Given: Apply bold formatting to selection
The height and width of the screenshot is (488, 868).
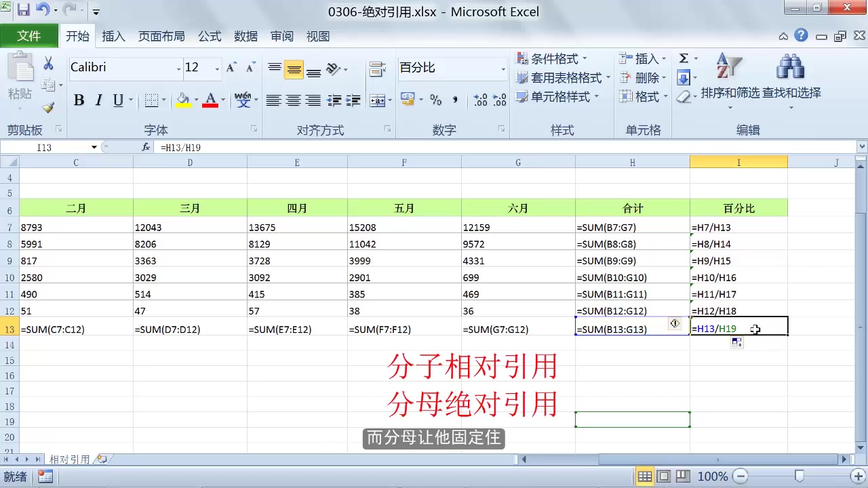Looking at the screenshot, I should 79,100.
